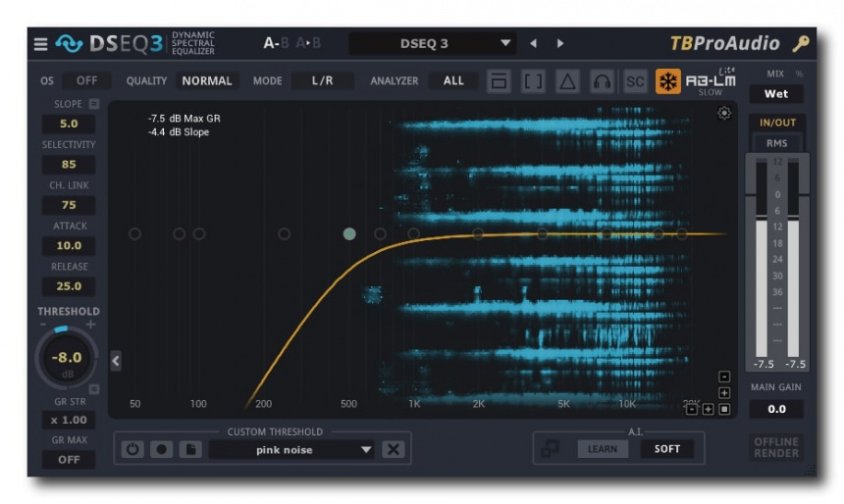
Task: Change MODE setting from L/R
Action: (323, 80)
